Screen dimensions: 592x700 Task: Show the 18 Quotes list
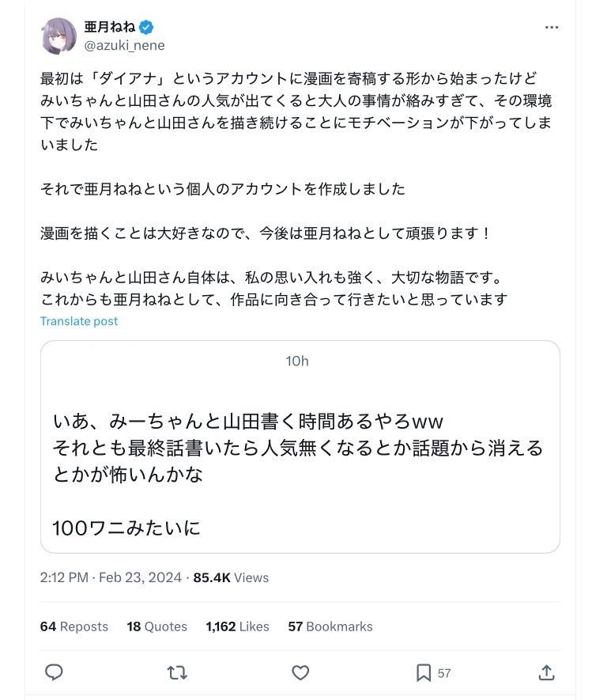tap(157, 626)
